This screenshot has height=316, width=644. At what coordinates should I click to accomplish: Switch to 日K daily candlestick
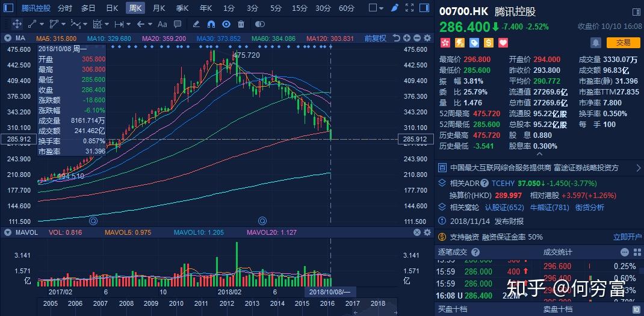[x=112, y=8]
